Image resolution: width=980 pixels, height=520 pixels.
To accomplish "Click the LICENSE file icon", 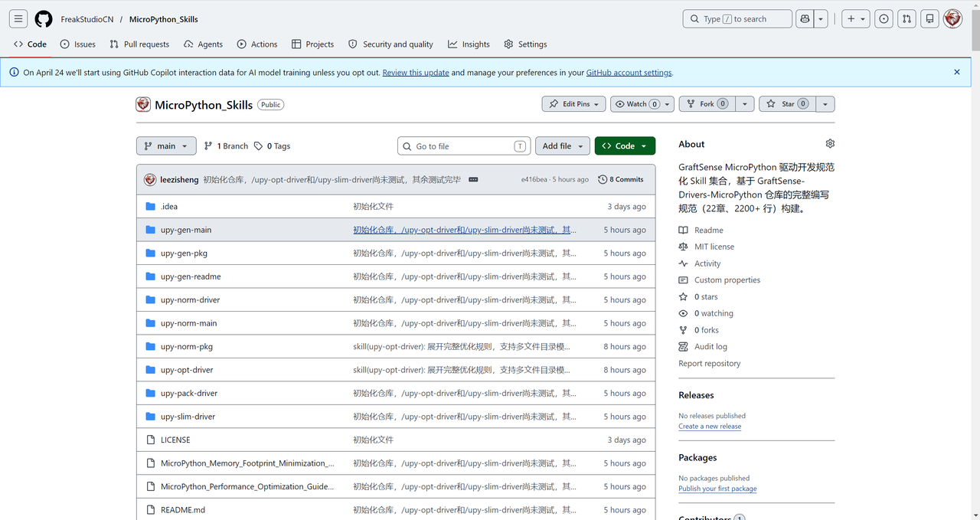I will (x=151, y=440).
